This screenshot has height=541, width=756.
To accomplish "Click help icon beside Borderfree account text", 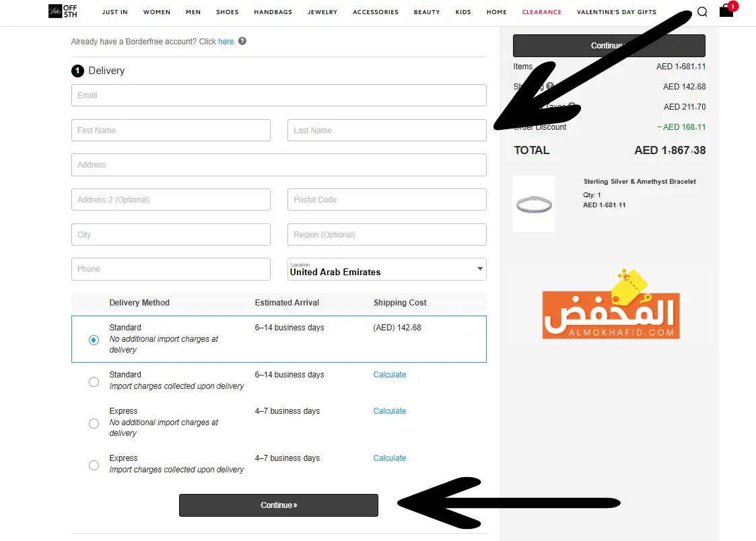I will pos(242,41).
